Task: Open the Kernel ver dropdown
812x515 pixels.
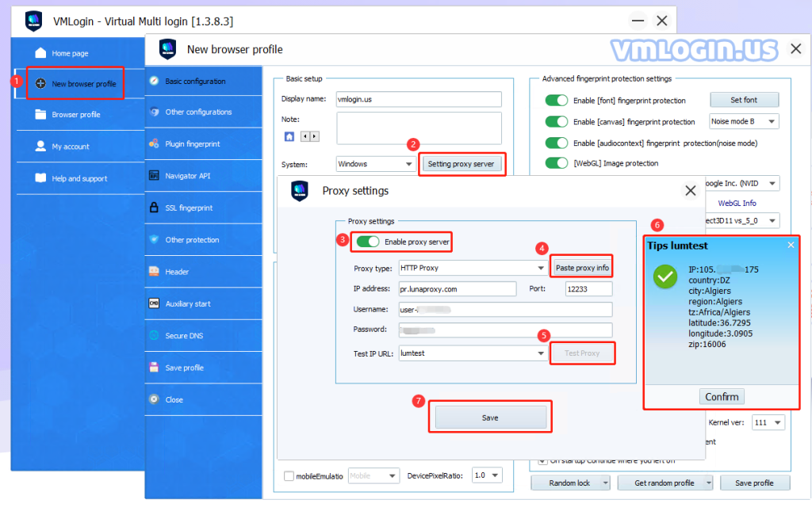Action: 769,422
